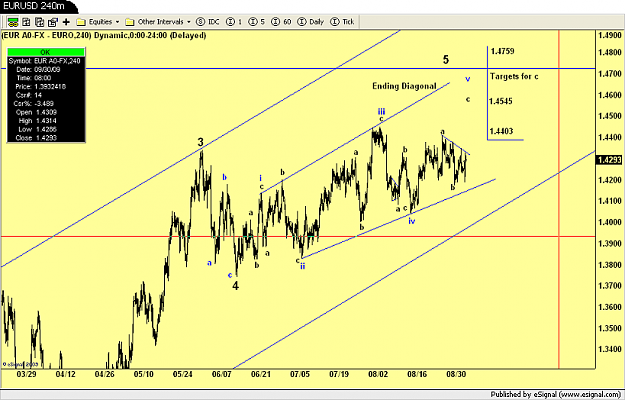The width and height of the screenshot is (625, 400).
Task: Switch chart to 5-minute interval
Action: pos(257,22)
